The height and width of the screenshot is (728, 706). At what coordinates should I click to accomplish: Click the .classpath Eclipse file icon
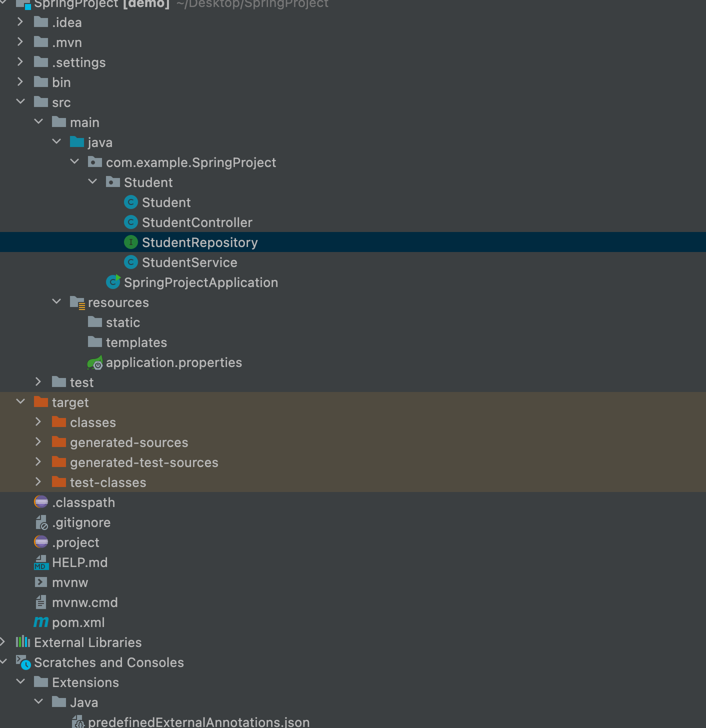40,502
